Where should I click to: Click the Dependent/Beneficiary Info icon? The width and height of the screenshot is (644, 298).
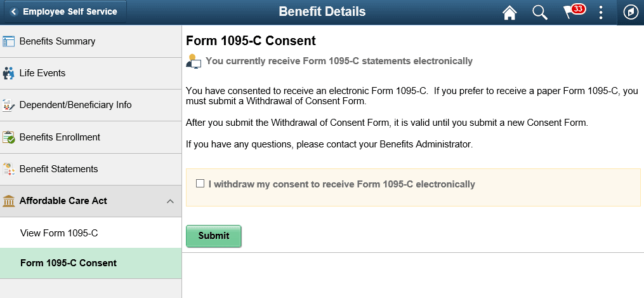tap(8, 105)
